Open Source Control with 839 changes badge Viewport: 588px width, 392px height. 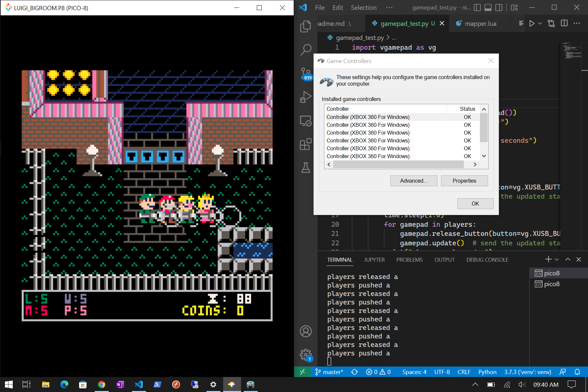point(306,74)
